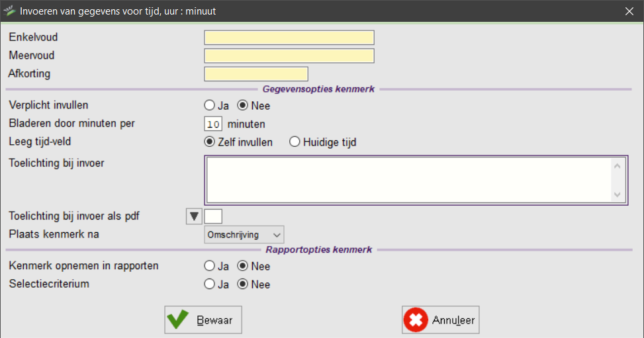Enable Ja for Kenmerk opnemen in rapporten
Image resolution: width=644 pixels, height=338 pixels.
coord(210,267)
